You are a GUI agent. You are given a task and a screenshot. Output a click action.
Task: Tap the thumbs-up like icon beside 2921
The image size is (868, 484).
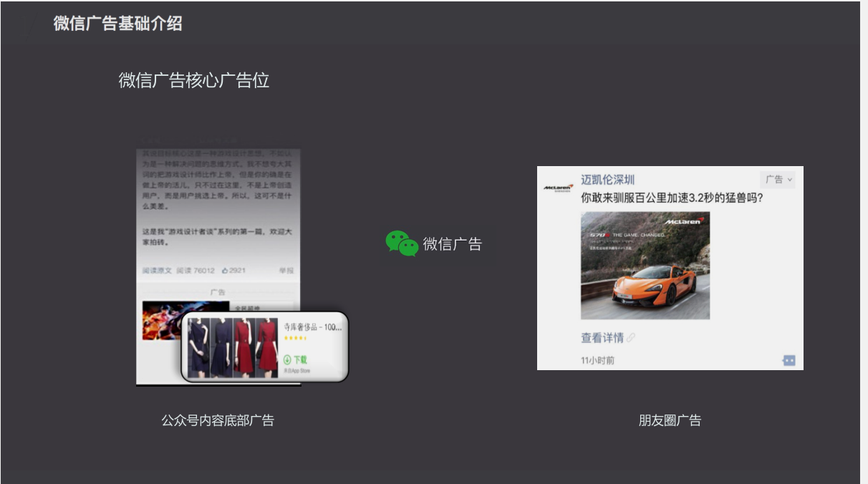(x=225, y=271)
